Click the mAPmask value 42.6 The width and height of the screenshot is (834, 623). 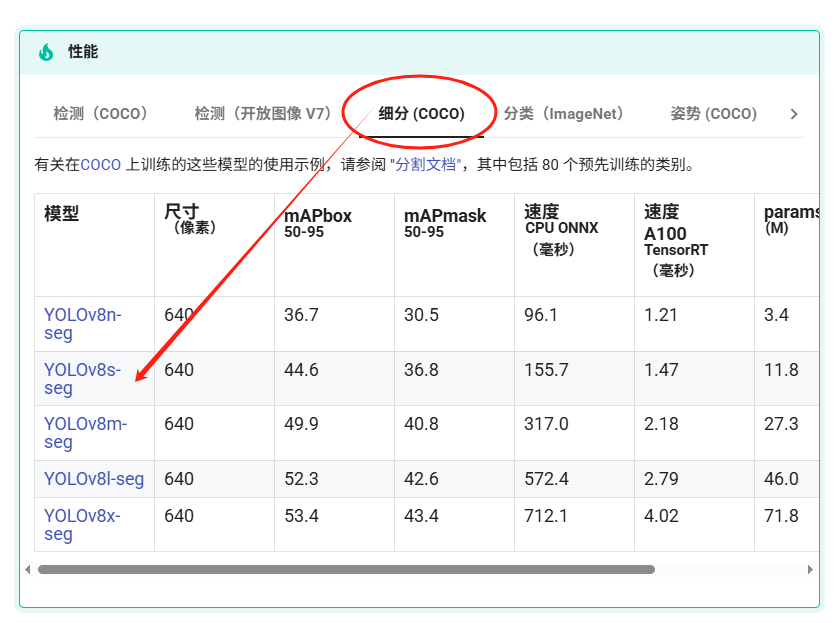coord(421,478)
